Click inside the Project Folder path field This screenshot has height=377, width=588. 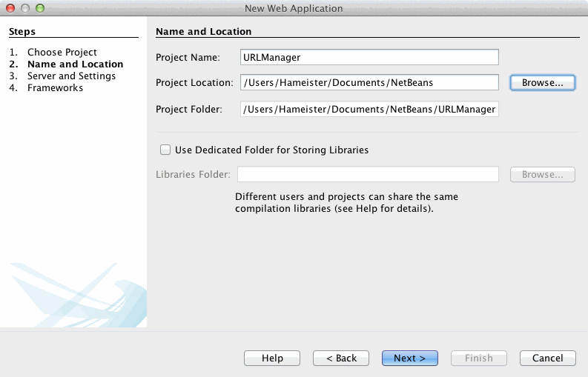pos(369,110)
